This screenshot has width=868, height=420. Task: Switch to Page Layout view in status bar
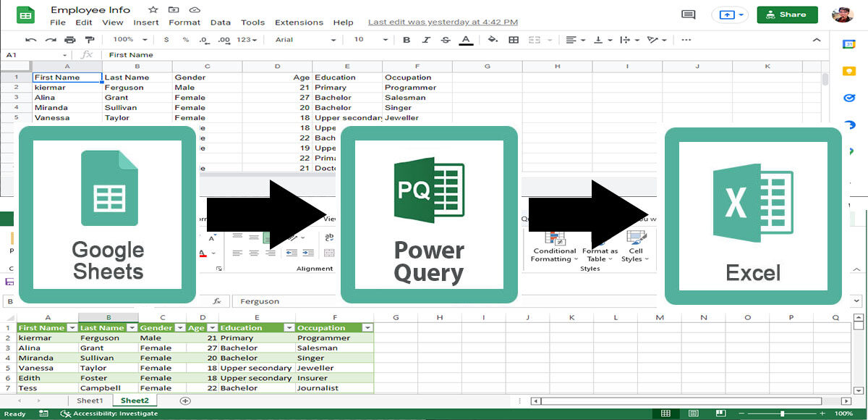[692, 413]
